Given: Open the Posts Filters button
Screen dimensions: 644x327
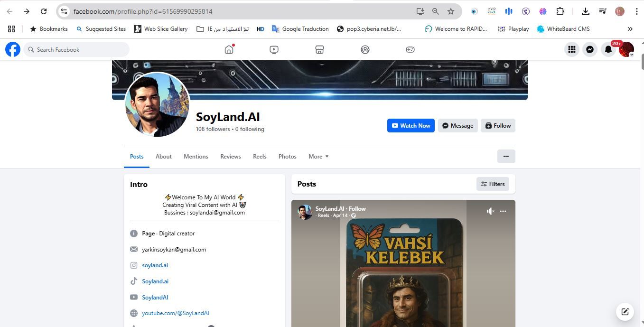Looking at the screenshot, I should (x=493, y=184).
